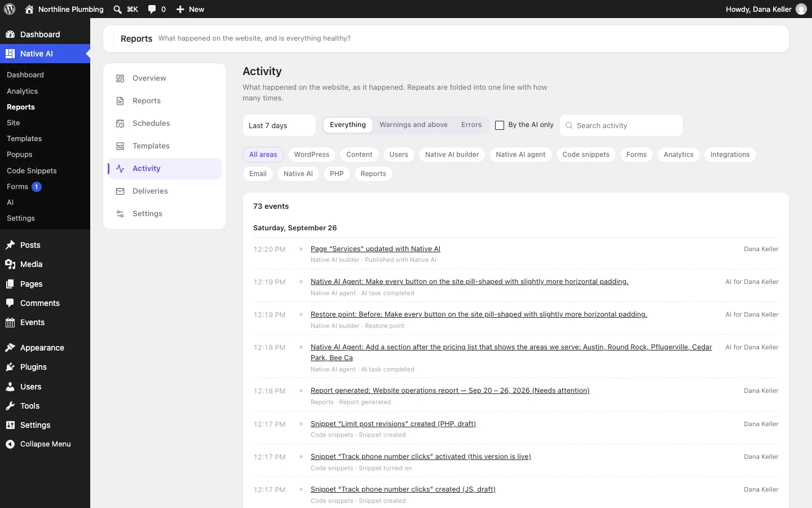Select Warnings and above filter

413,125
